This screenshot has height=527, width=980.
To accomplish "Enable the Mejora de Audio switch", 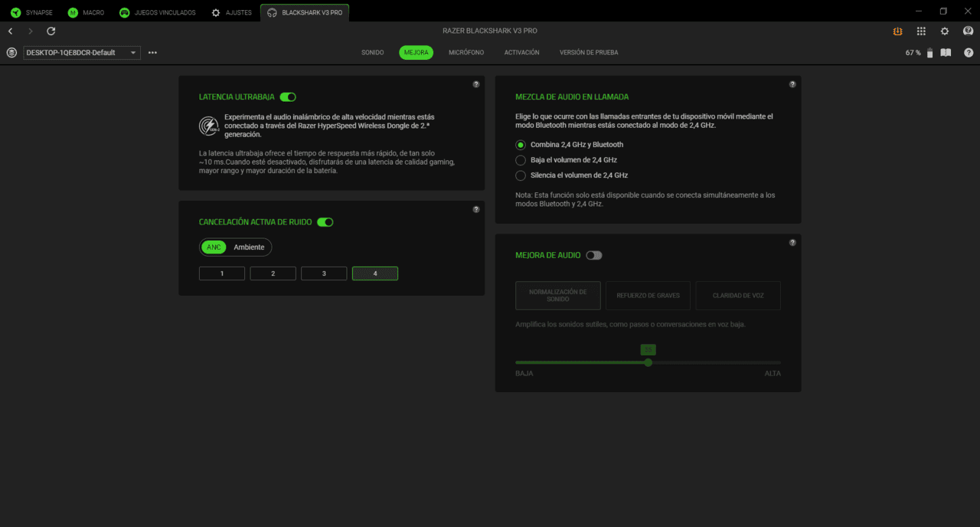I will coord(594,255).
